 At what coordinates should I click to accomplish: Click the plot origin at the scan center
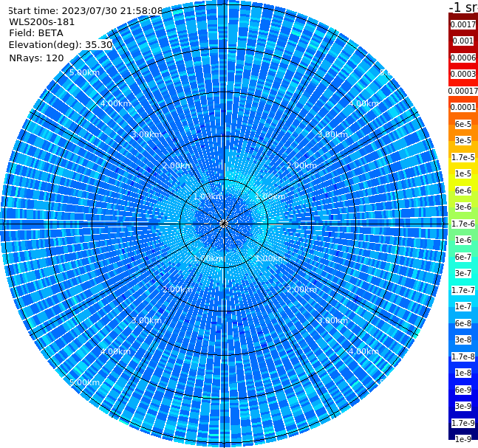tap(224, 224)
